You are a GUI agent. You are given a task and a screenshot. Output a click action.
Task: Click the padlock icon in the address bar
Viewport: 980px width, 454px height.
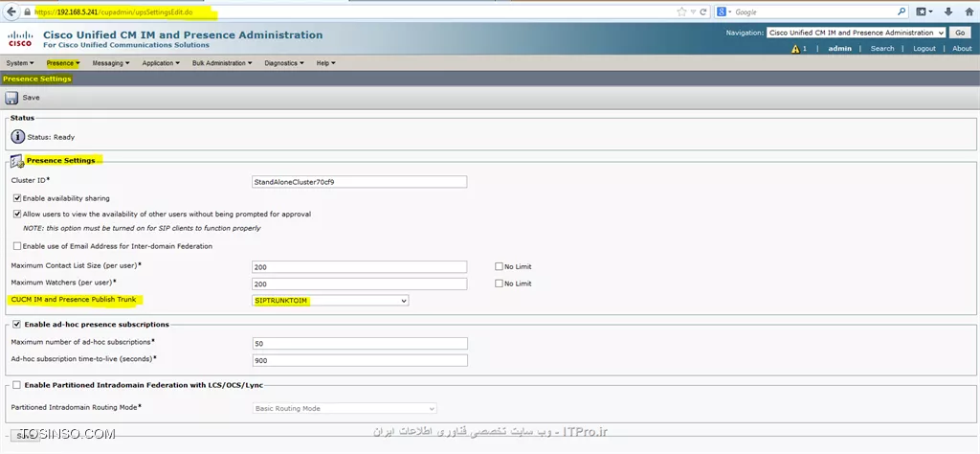click(27, 11)
